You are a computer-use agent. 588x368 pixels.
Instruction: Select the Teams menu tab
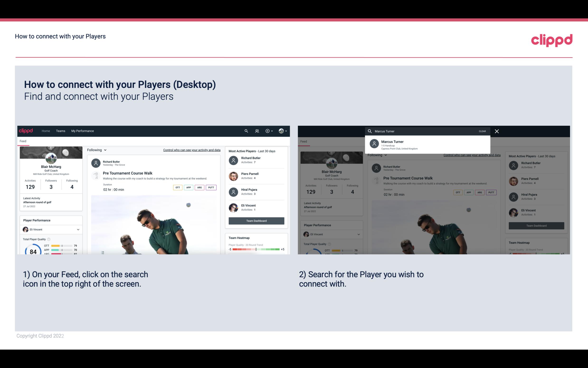pos(61,131)
